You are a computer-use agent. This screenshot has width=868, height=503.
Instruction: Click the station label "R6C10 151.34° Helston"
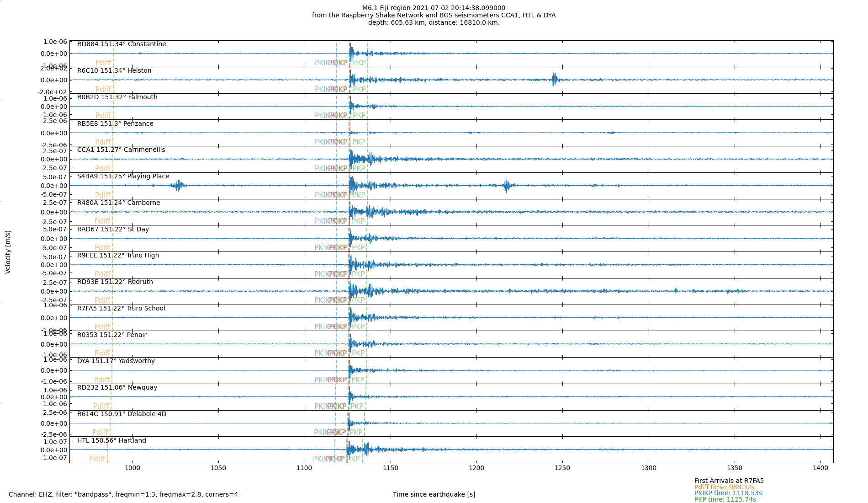(x=114, y=70)
